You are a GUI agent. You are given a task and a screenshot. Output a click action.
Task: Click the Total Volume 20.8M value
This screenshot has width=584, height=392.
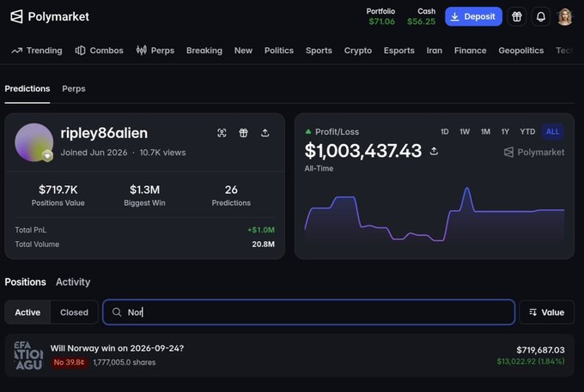(x=263, y=244)
